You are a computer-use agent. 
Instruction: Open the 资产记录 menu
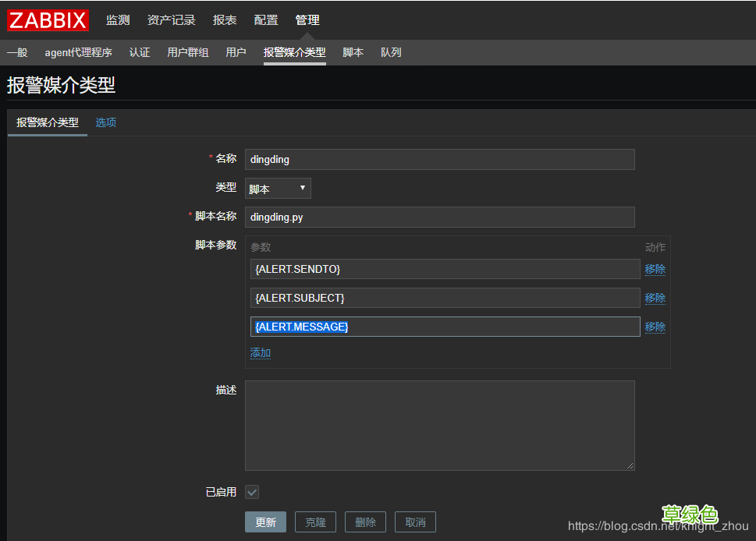pyautogui.click(x=171, y=19)
